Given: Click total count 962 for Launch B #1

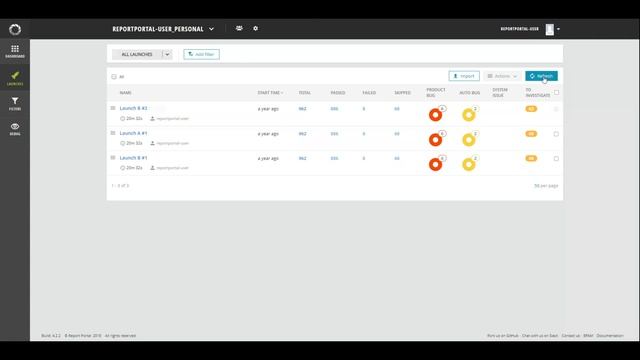Looking at the screenshot, I should pyautogui.click(x=302, y=158).
